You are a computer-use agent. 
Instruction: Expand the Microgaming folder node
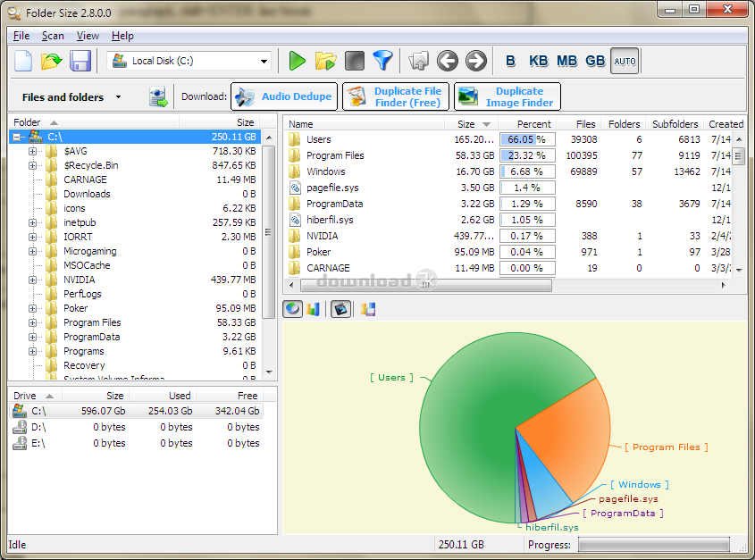coord(32,251)
